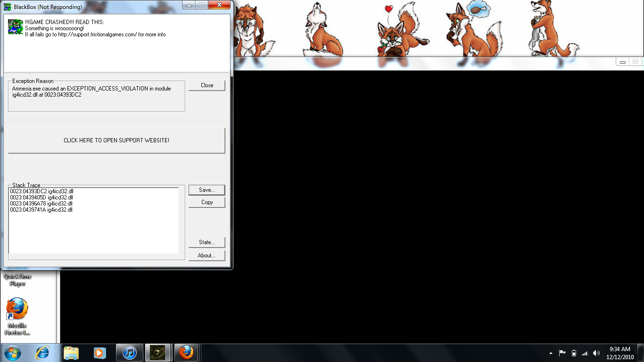Click the volume speaker tray icon

[x=596, y=353]
